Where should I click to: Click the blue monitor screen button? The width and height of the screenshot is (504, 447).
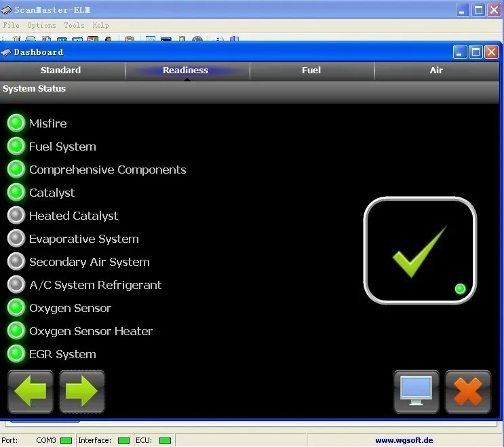pyautogui.click(x=416, y=391)
